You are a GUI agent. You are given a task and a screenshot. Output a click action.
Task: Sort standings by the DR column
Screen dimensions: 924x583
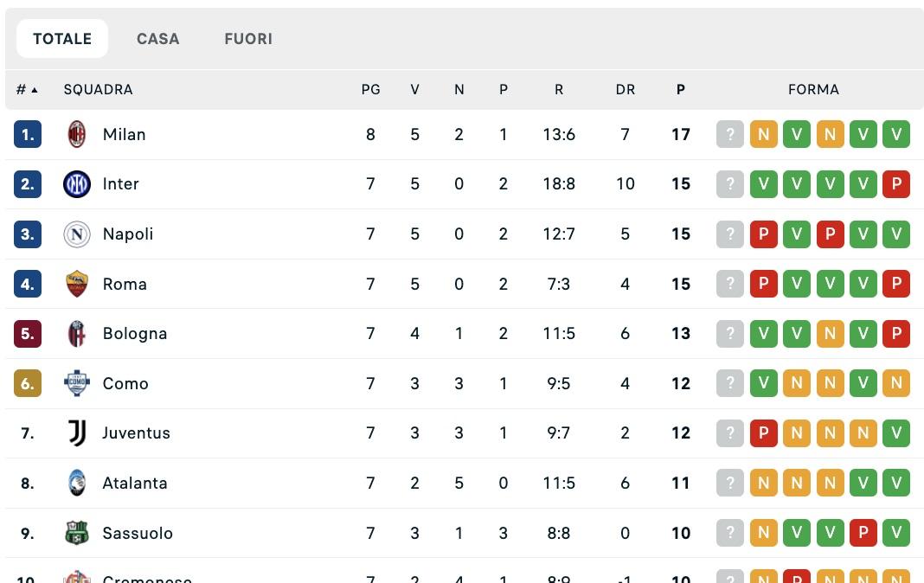625,90
